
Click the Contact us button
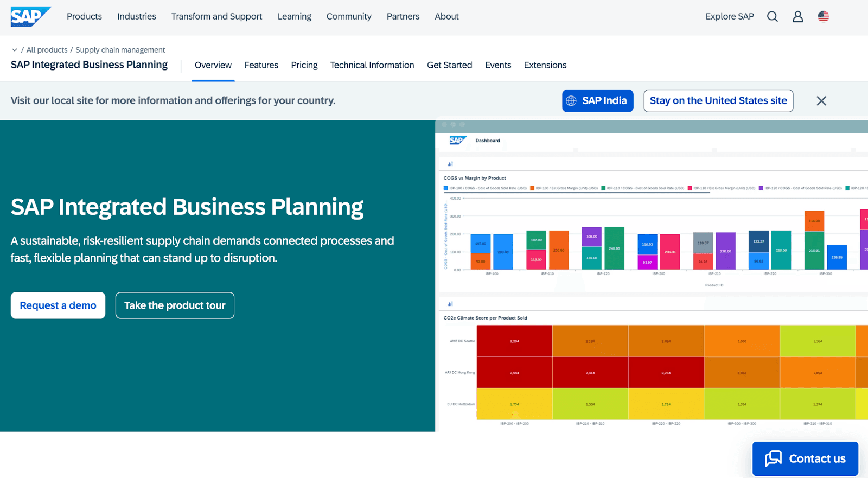(805, 459)
